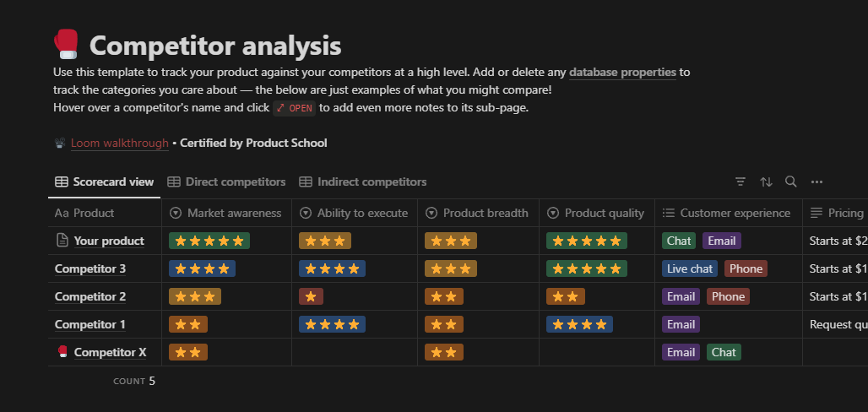Open the three-dots more options menu
This screenshot has height=412, width=868.
tap(816, 182)
